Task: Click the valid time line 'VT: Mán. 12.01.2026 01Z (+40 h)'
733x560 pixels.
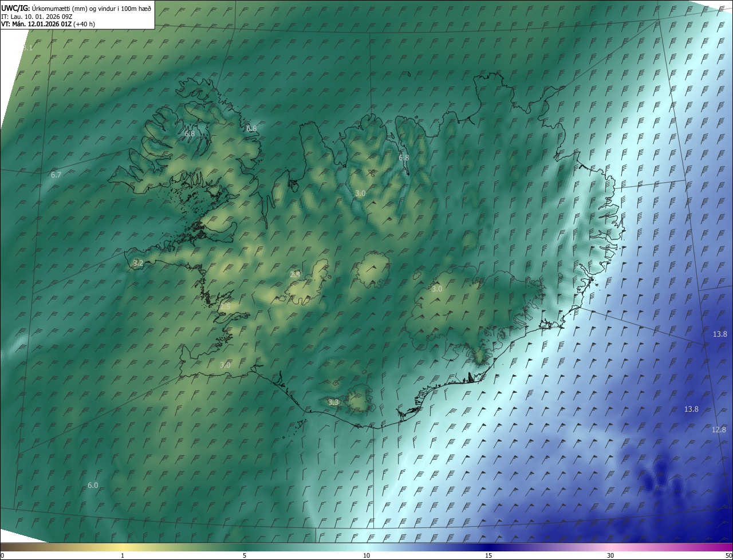Action: pyautogui.click(x=49, y=24)
